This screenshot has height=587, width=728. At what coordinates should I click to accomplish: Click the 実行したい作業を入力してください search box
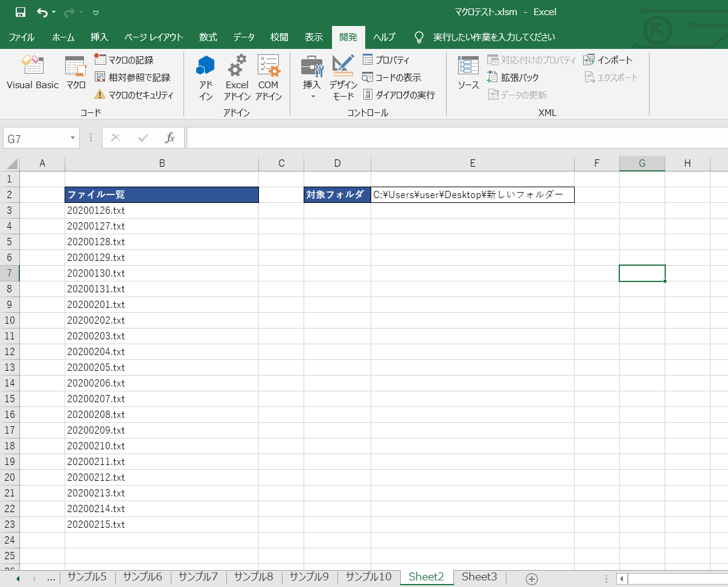pyautogui.click(x=494, y=37)
